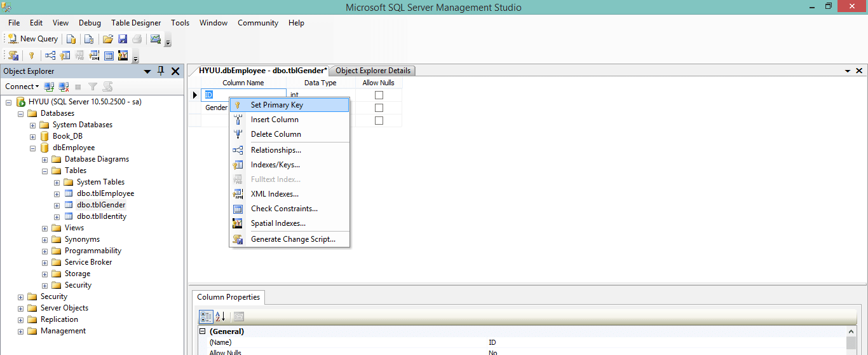Toggle Allow Nulls checkbox for Gender row
This screenshot has height=355, width=868.
point(379,108)
